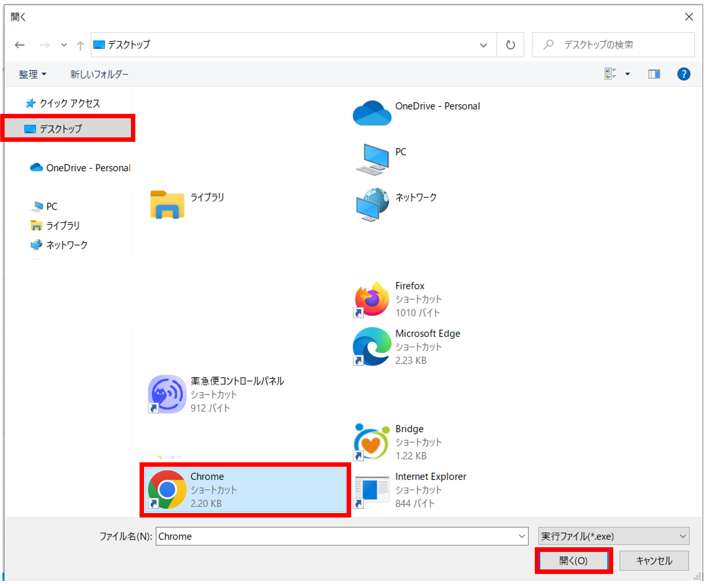This screenshot has width=706, height=584.
Task: Click the 新しいフォルダー button
Action: (x=99, y=74)
